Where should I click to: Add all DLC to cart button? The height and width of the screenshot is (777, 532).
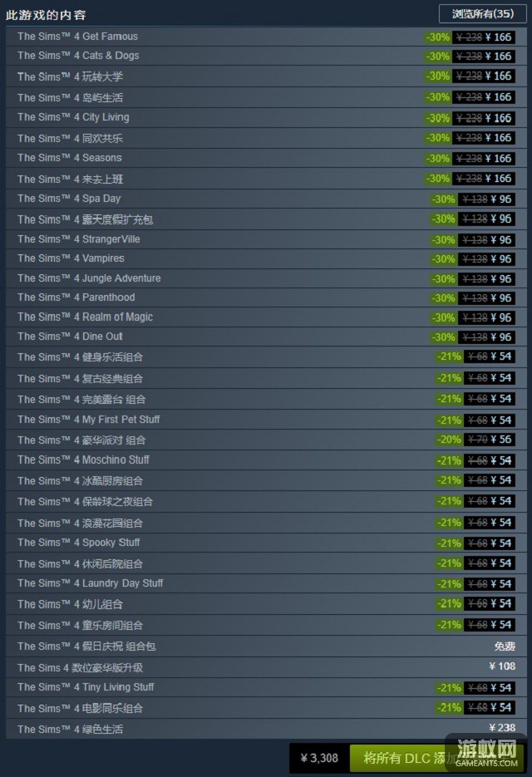point(437,758)
